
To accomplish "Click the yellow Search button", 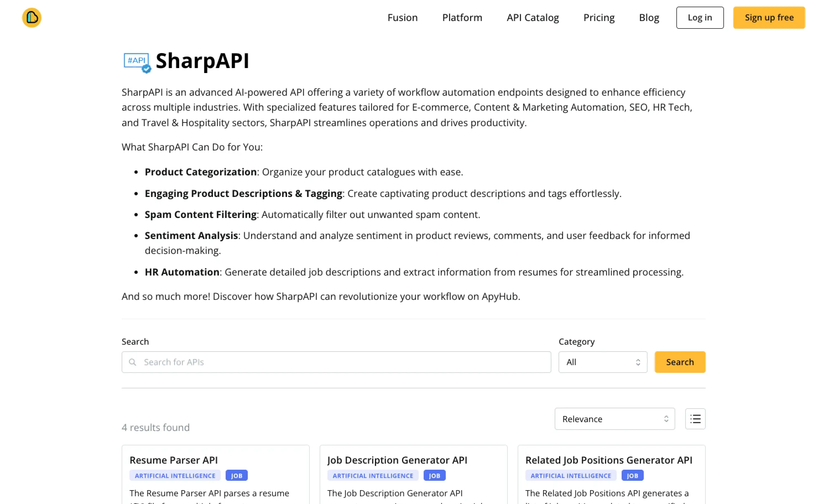I will 680,362.
